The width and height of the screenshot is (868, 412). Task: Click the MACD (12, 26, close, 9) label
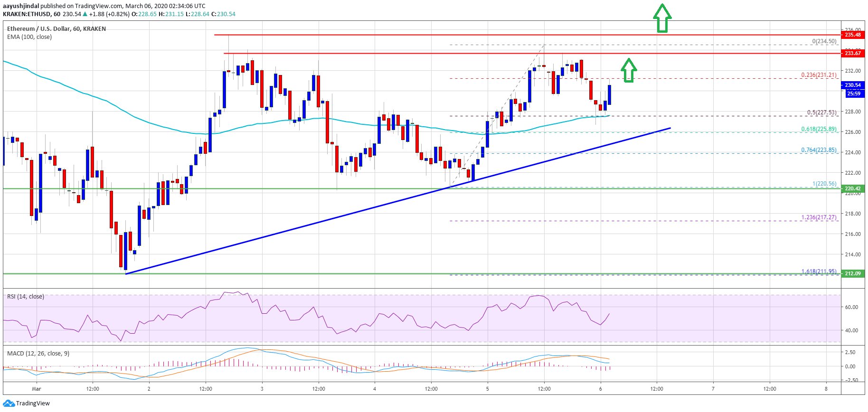point(38,354)
